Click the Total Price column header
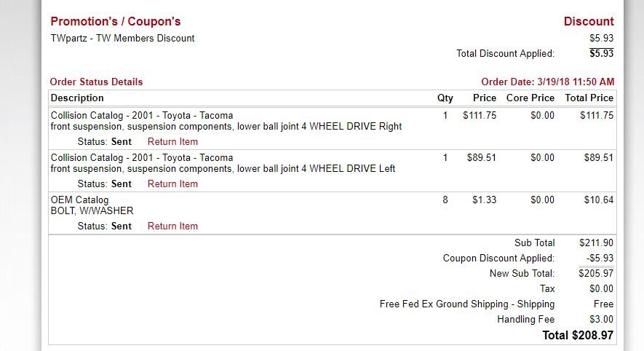This screenshot has height=351, width=644. [589, 98]
